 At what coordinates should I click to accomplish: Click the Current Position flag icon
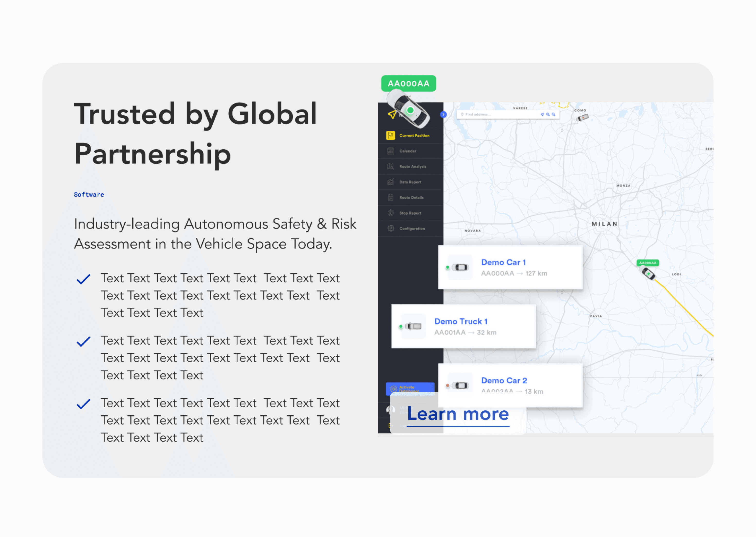point(391,136)
